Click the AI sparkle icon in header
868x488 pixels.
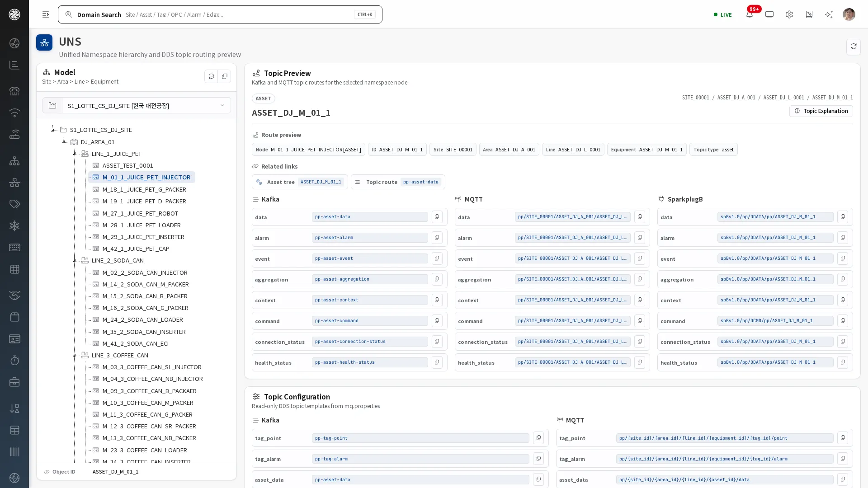829,14
